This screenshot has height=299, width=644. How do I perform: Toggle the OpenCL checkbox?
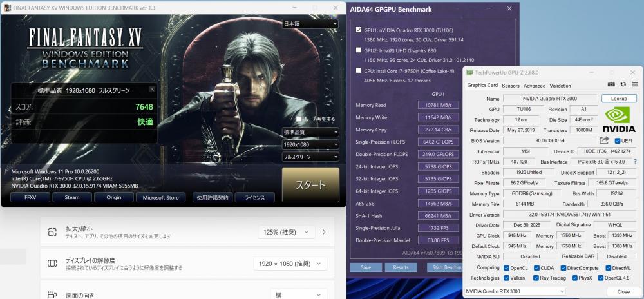coord(506,268)
